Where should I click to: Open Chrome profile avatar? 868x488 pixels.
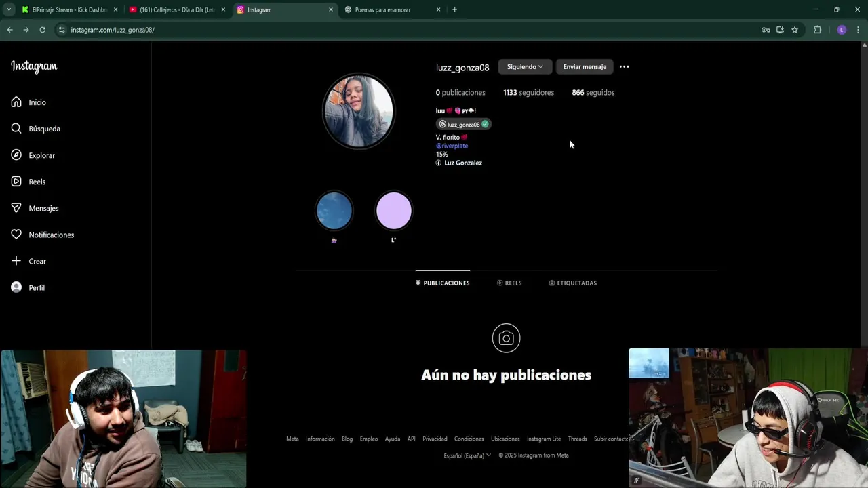[842, 30]
